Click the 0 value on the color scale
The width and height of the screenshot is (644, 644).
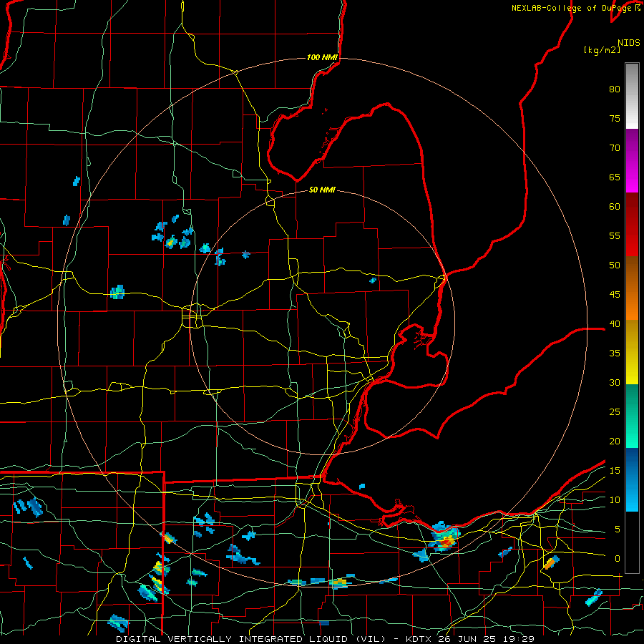618,559
